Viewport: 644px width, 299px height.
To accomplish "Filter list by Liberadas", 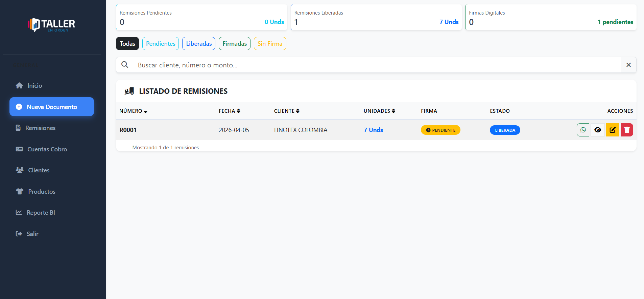I will pos(199,44).
